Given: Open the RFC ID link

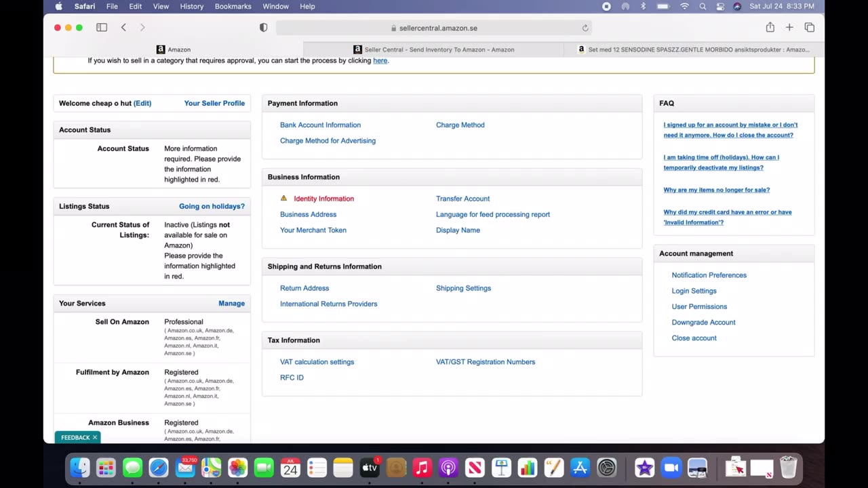Looking at the screenshot, I should 292,378.
